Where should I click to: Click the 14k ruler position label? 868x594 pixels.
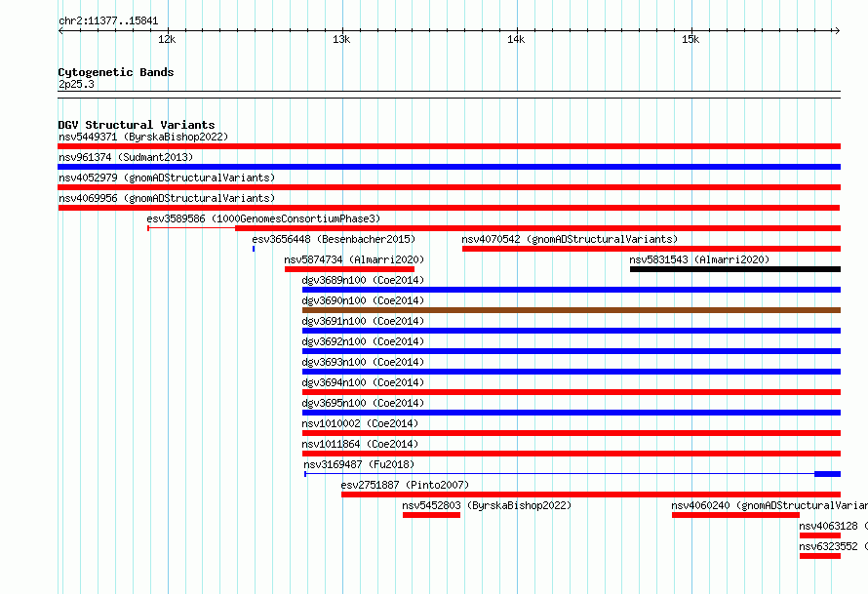click(x=516, y=39)
